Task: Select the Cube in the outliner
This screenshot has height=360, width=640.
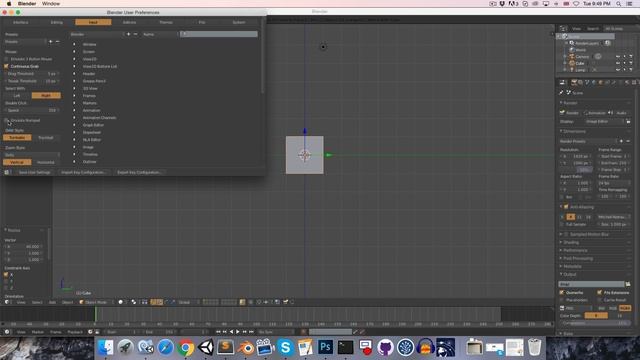Action: pos(580,63)
